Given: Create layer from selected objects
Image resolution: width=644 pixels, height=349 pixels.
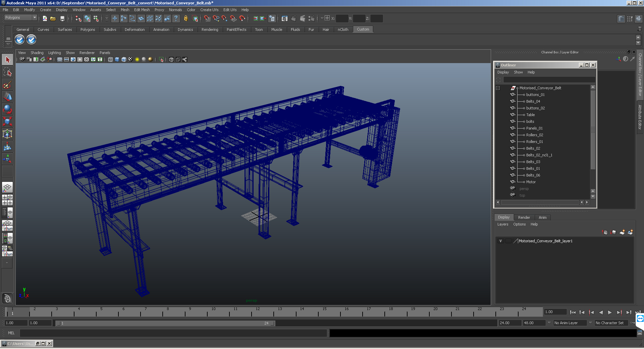Looking at the screenshot, I should click(631, 232).
